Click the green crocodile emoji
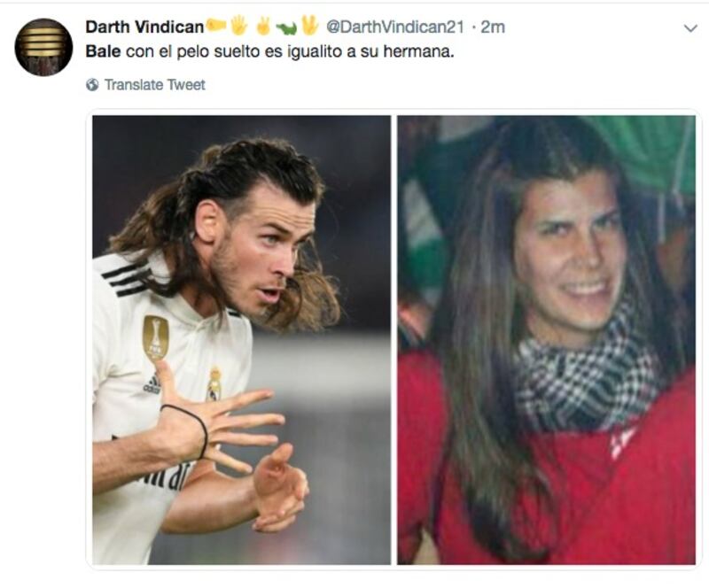The height and width of the screenshot is (588, 709). [286, 28]
